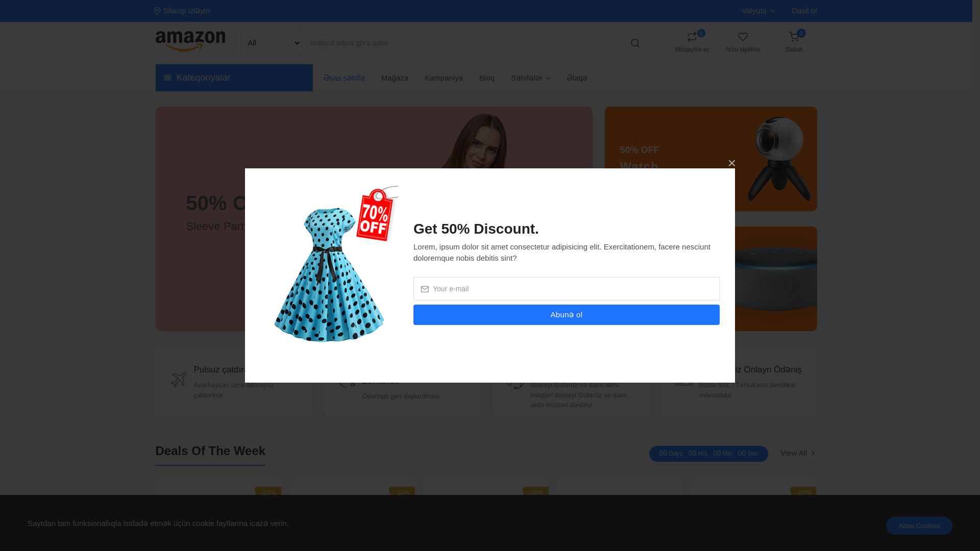Open the Kampaniya menu item
Screen dimensions: 980x551
pos(444,78)
